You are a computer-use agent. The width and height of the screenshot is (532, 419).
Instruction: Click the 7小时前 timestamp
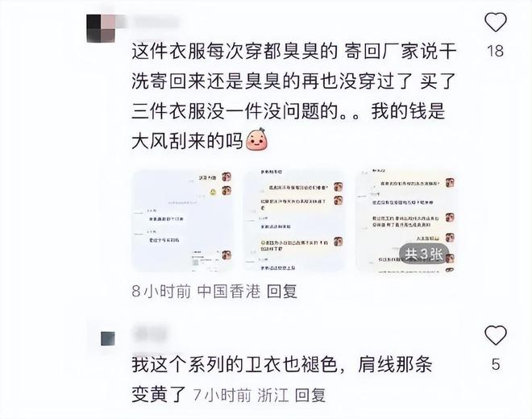222,396
